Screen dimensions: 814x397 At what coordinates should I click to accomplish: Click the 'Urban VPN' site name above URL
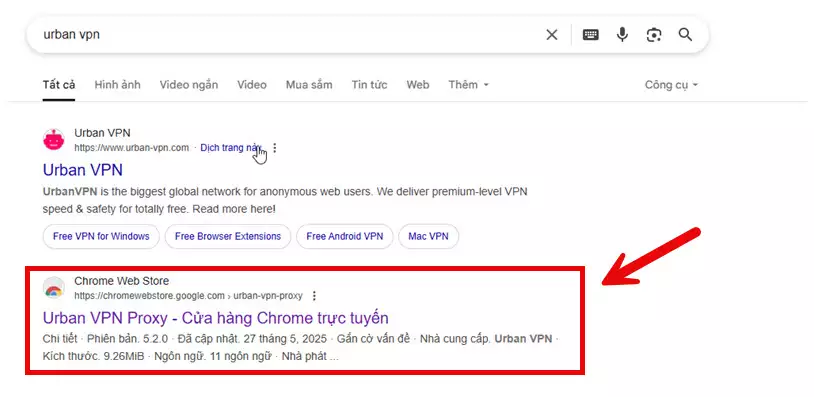[102, 133]
